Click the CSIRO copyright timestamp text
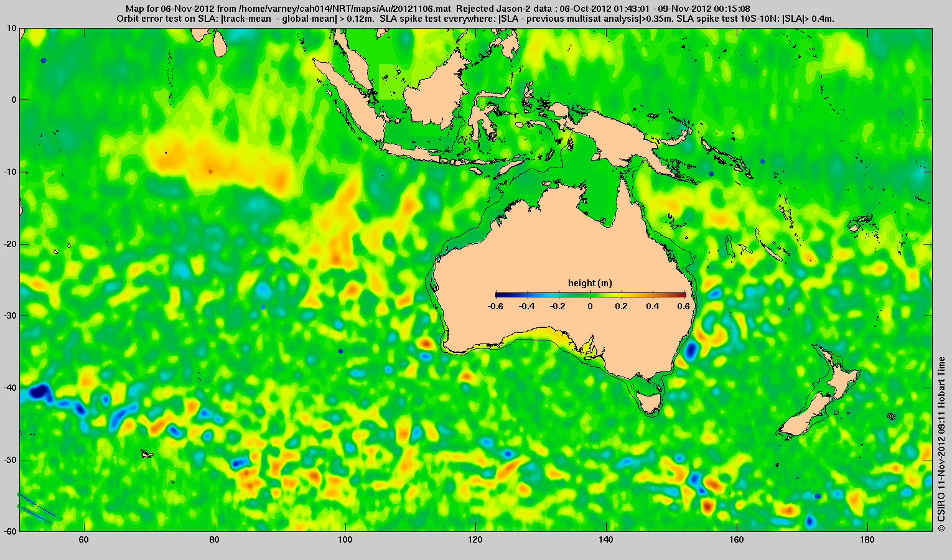 (941, 444)
